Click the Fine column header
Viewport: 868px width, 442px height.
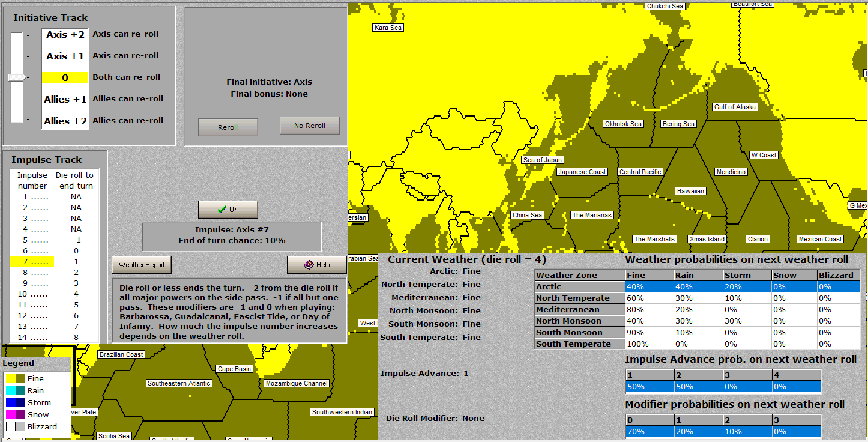[648, 275]
